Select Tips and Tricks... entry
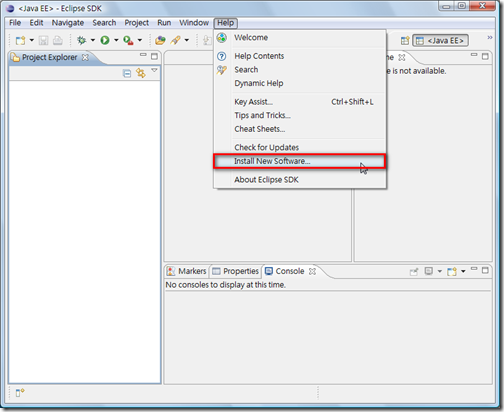Viewport: 504px width, 412px height. tap(300, 115)
